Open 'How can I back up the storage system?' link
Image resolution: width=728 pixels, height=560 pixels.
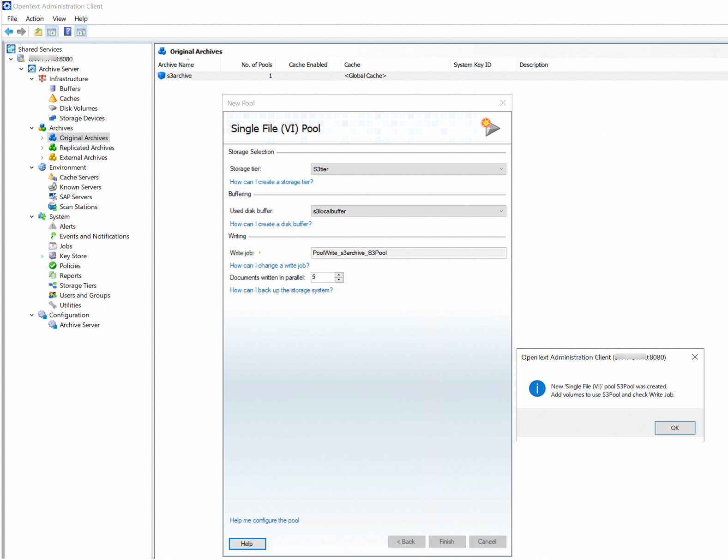coord(281,290)
